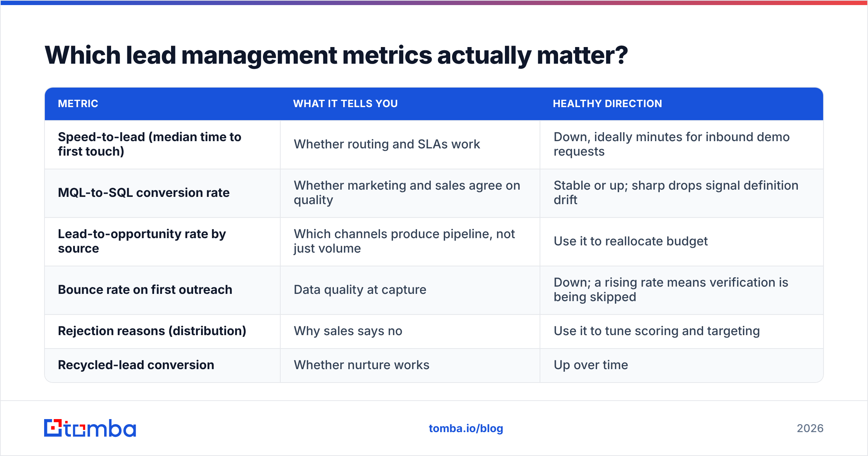
Task: Select 'MQL-to-SQL conversion rate' cell
Action: 162,193
